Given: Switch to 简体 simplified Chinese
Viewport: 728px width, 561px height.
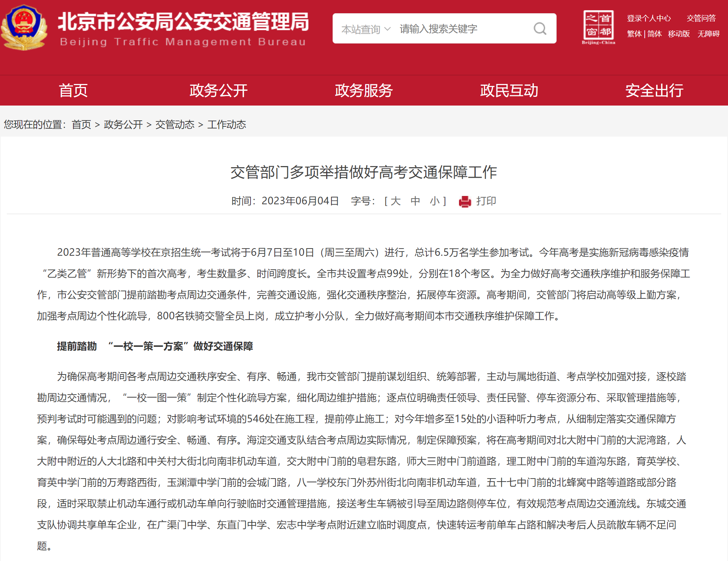Looking at the screenshot, I should tap(654, 34).
